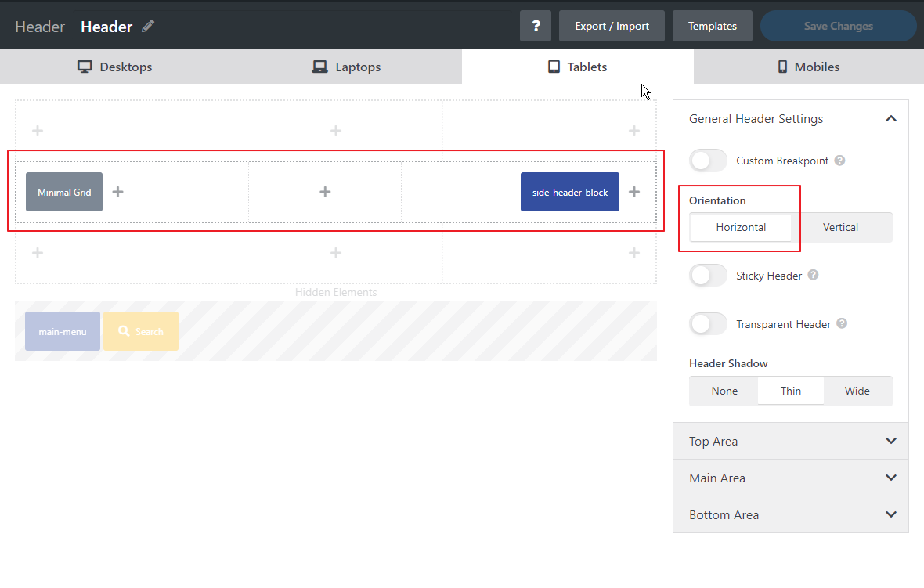Click the bold Header title text
The image size is (924, 588).
[x=106, y=27]
